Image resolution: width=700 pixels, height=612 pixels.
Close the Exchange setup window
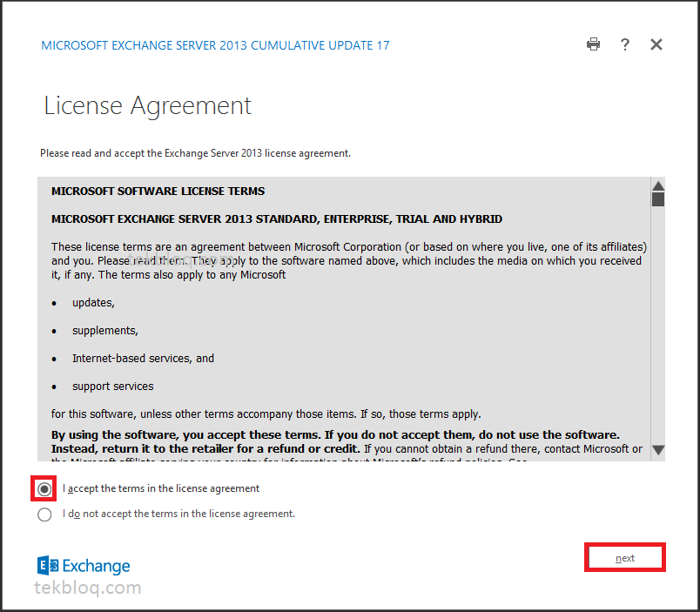656,44
